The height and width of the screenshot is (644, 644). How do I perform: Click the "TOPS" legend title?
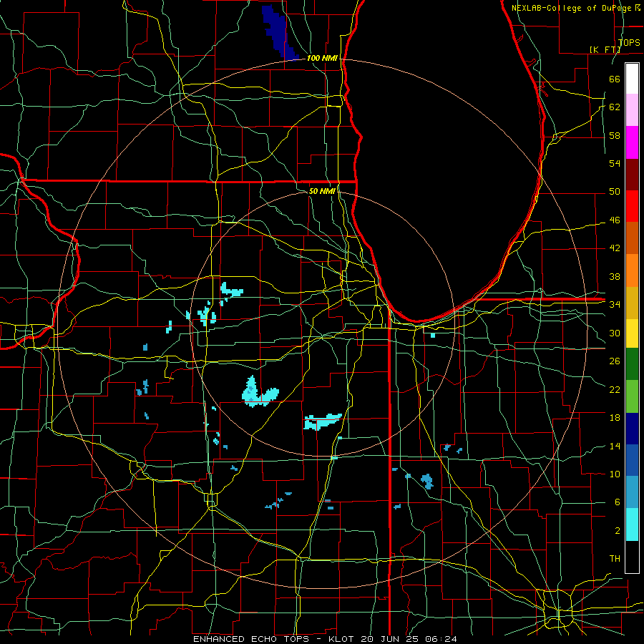point(629,43)
